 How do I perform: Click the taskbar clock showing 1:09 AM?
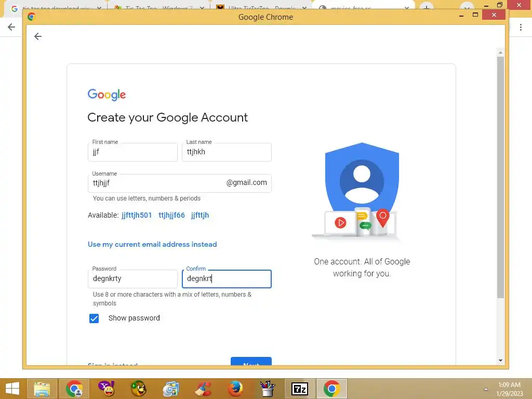pos(509,389)
